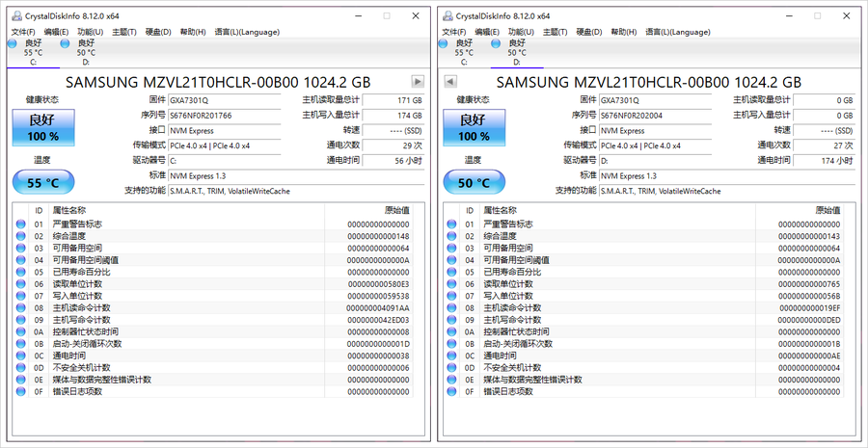Click 50 °C temperature button in right window

tap(473, 182)
